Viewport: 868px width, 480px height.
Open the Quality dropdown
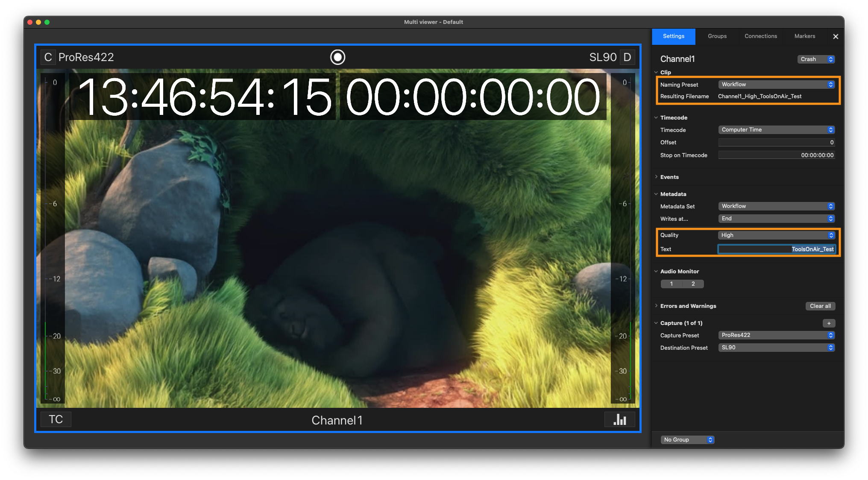(x=776, y=235)
